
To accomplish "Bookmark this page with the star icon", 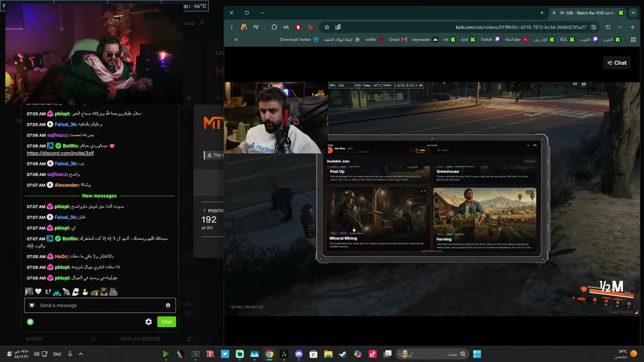I will pyautogui.click(x=327, y=27).
